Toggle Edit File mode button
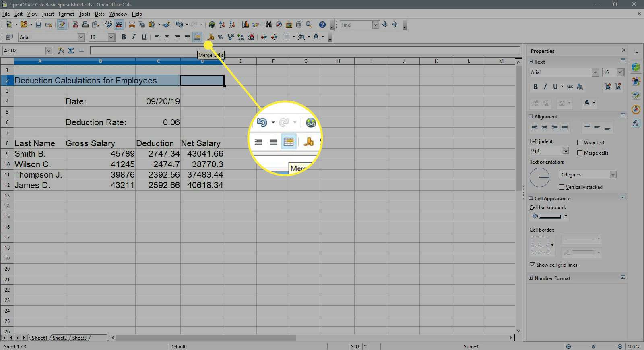Image resolution: width=644 pixels, height=350 pixels. (62, 25)
